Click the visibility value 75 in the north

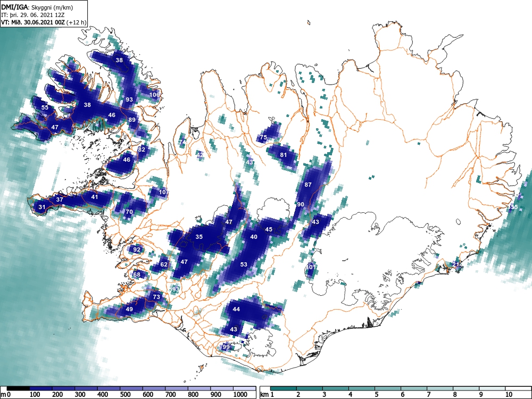click(x=263, y=137)
